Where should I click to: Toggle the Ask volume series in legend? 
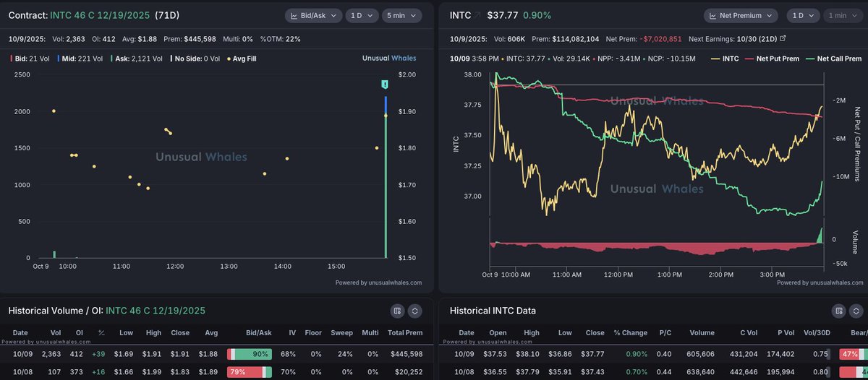(x=137, y=59)
